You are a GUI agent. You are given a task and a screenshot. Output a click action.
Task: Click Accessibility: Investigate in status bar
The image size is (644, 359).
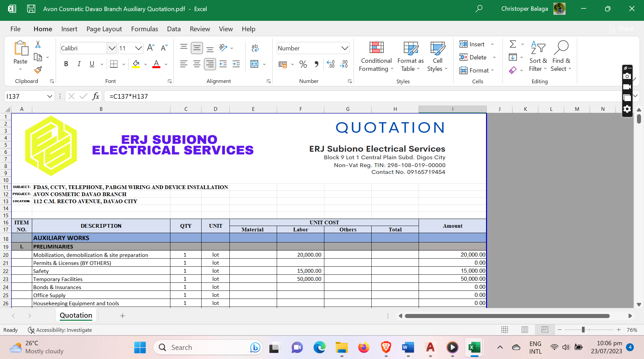click(60, 330)
